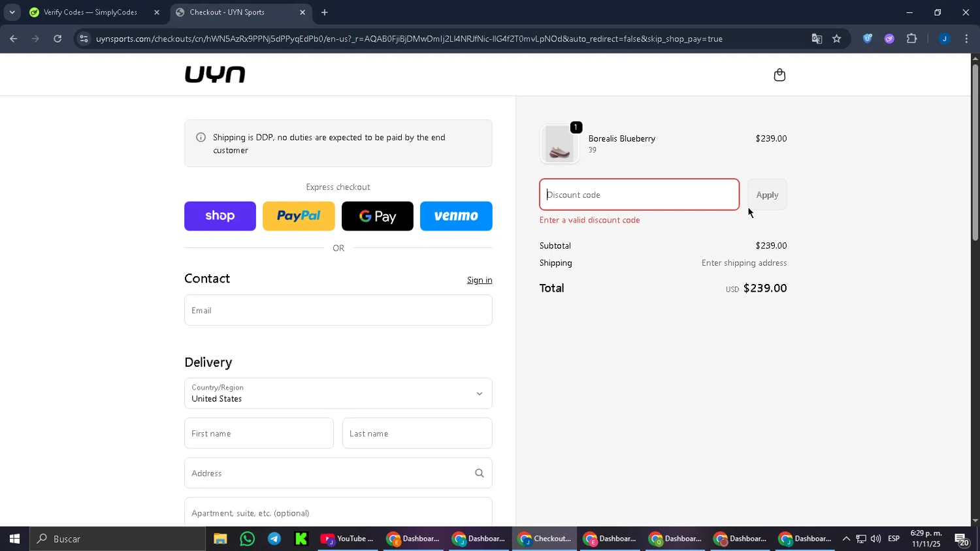Click the ESP language indicator

[x=894, y=539]
